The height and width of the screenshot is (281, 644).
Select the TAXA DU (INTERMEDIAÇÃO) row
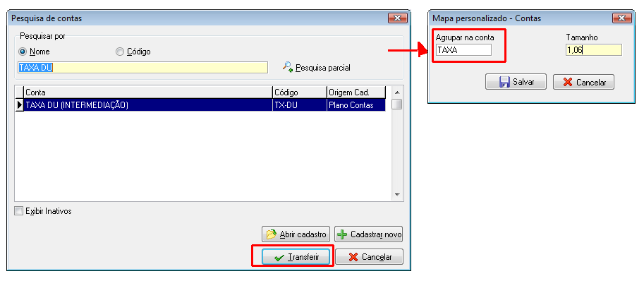point(205,105)
